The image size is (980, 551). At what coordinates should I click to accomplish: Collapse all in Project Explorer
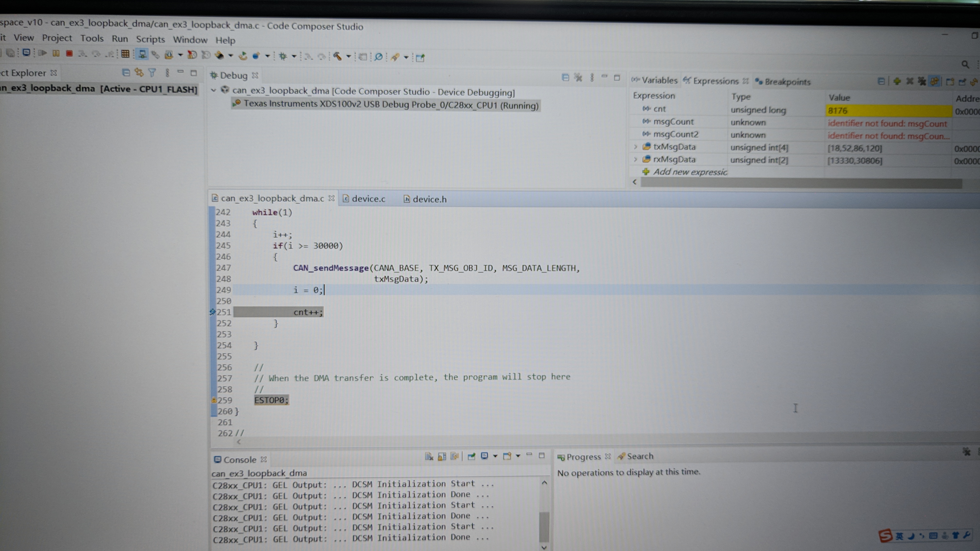coord(126,72)
